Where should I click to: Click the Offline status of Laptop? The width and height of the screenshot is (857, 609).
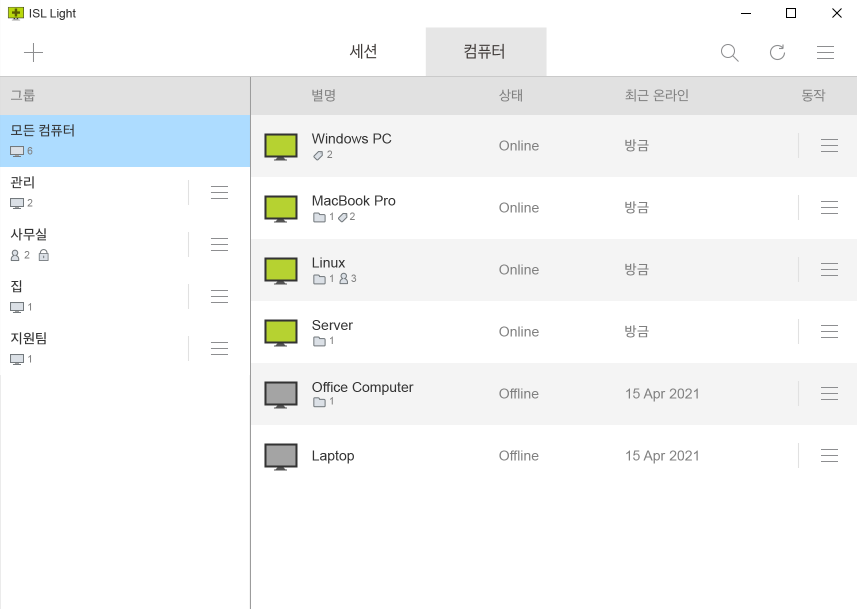tap(519, 455)
